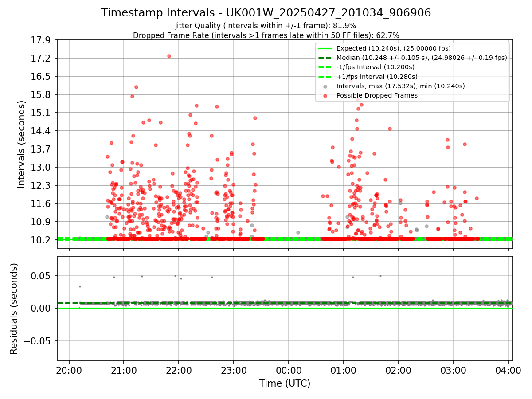The height and width of the screenshot is (399, 532).
Task: Click the 'Residuals (seconds)' y-axis label
Action: [14, 309]
